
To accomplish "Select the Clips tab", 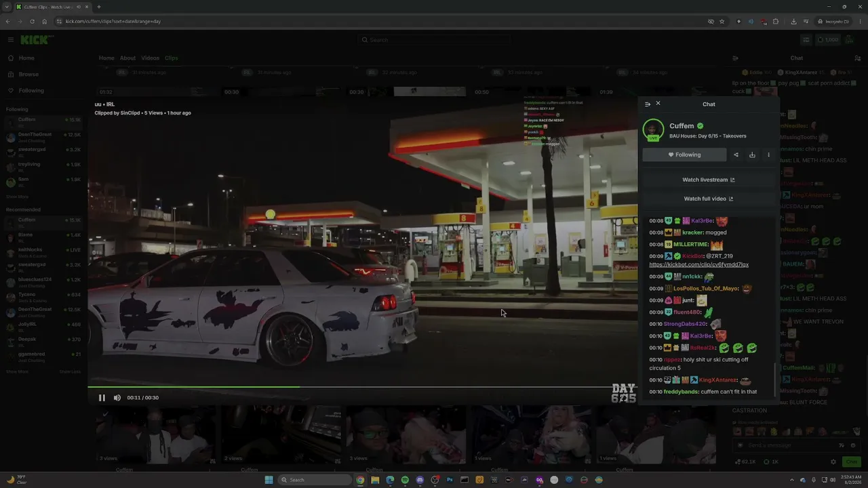I will [171, 58].
